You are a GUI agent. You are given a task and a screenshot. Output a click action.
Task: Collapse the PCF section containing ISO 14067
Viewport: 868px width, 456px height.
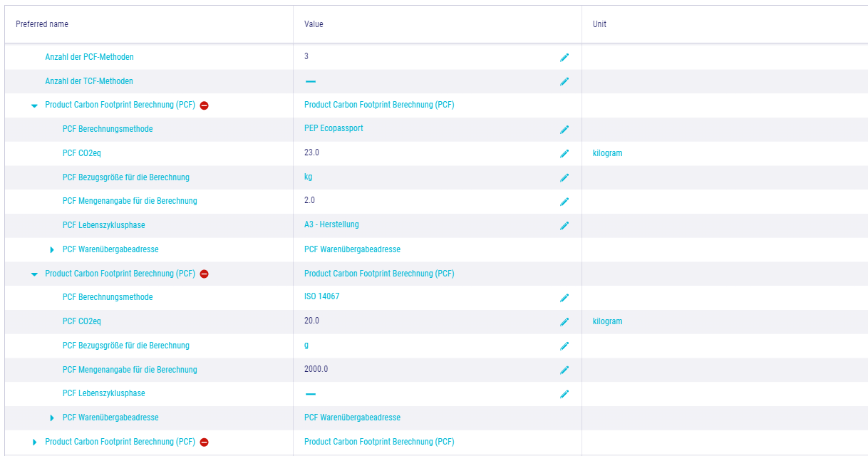click(34, 274)
